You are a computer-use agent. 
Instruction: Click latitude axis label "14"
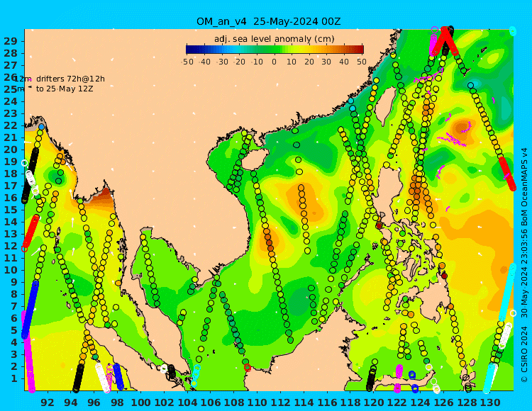point(10,222)
